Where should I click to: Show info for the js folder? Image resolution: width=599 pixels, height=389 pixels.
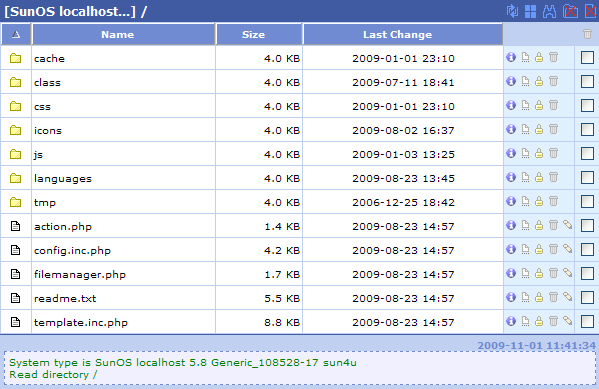pyautogui.click(x=511, y=154)
